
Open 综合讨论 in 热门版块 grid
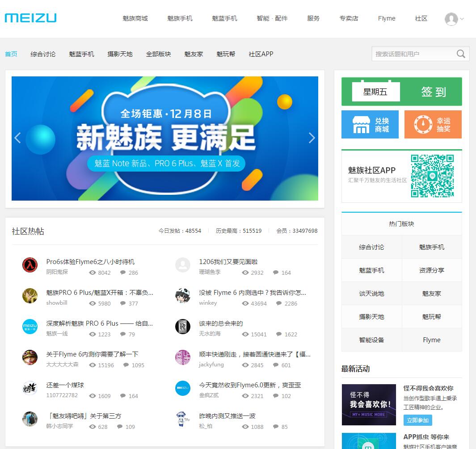pyautogui.click(x=371, y=247)
